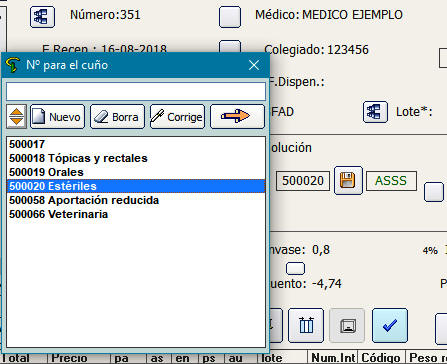Toggle the small checkbox below Envase
Image resolution: width=447 pixels, height=364 pixels.
point(295,268)
